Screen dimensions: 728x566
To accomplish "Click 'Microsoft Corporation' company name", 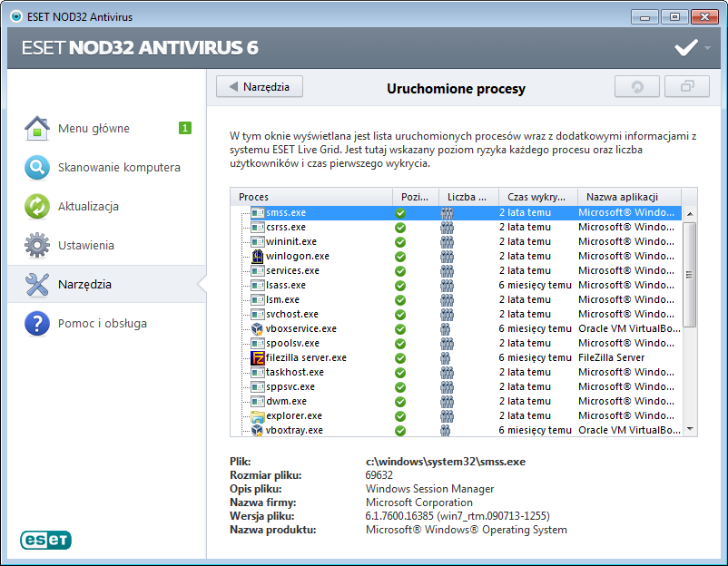I will [x=419, y=503].
